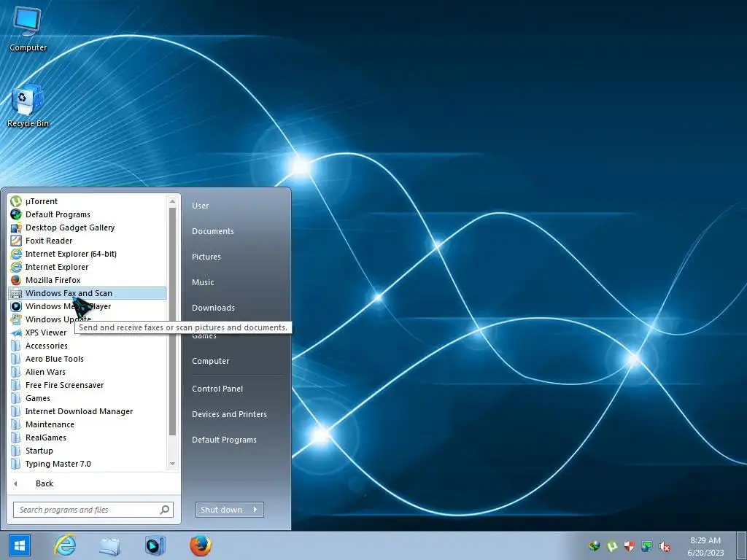Open Windows Fax and Scan
Image resolution: width=747 pixels, height=560 pixels.
click(x=88, y=293)
